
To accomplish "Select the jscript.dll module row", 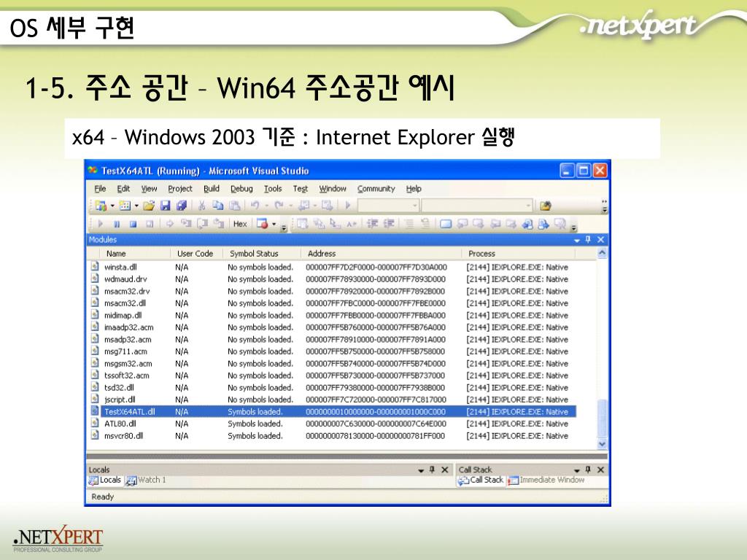I will tap(333, 400).
